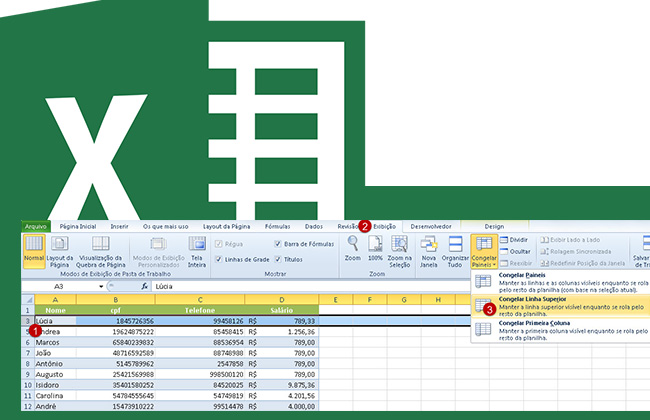Open the Zoom magnifier dialog
The height and width of the screenshot is (420, 650).
[x=353, y=249]
